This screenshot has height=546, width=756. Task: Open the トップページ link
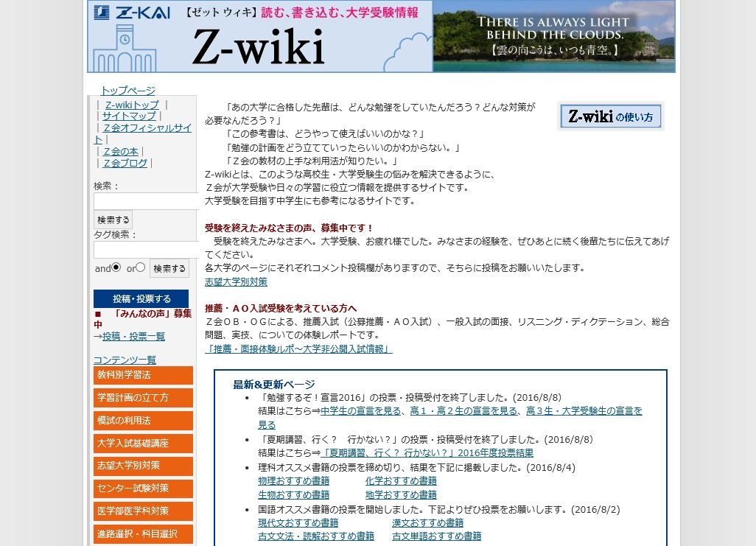coord(127,90)
